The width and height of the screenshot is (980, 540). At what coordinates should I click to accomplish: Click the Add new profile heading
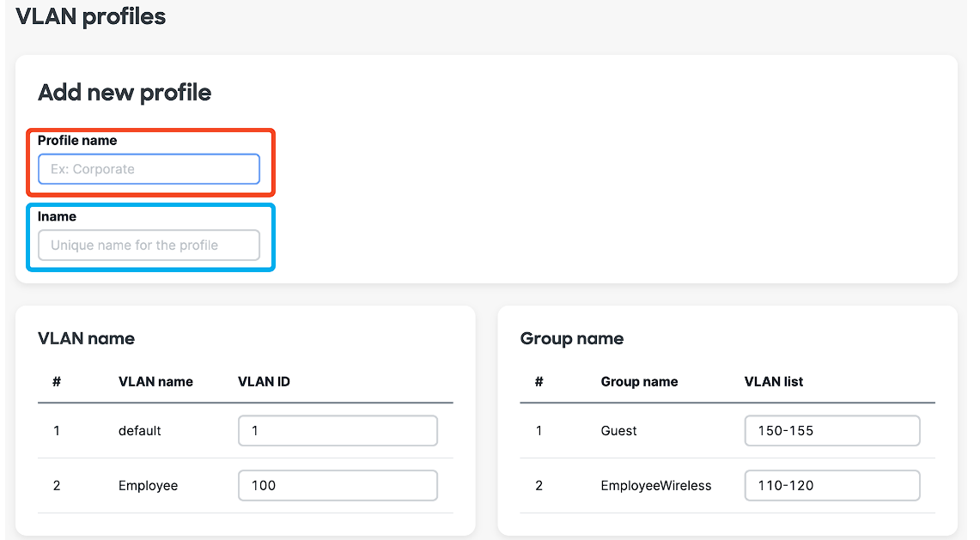tap(124, 92)
